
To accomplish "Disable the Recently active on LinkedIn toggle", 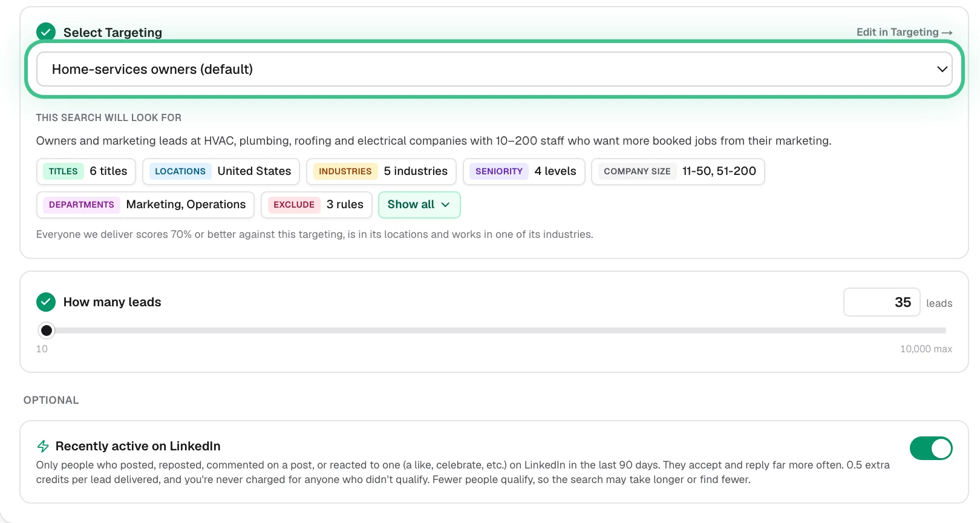I will [x=931, y=449].
